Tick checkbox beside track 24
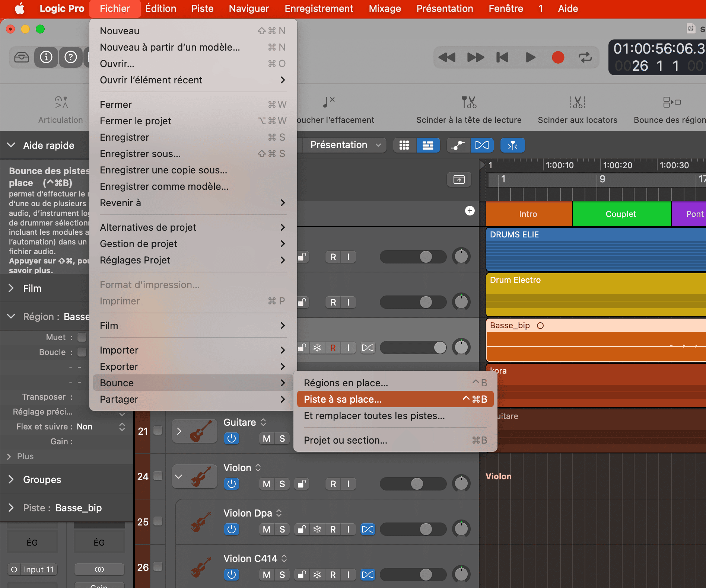This screenshot has width=706, height=588. (158, 476)
